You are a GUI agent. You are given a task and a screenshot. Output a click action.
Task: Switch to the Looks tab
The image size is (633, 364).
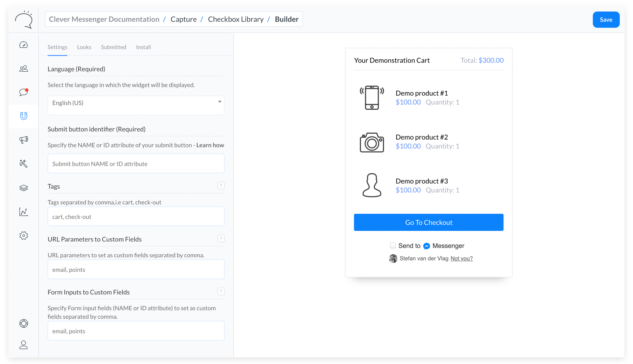coord(84,47)
